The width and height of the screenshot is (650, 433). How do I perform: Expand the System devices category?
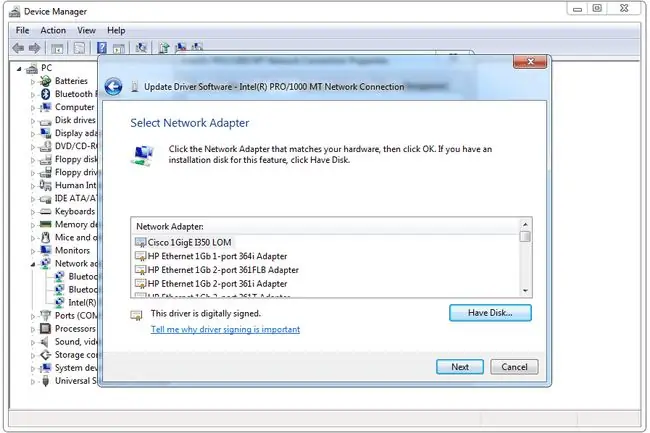pos(33,368)
